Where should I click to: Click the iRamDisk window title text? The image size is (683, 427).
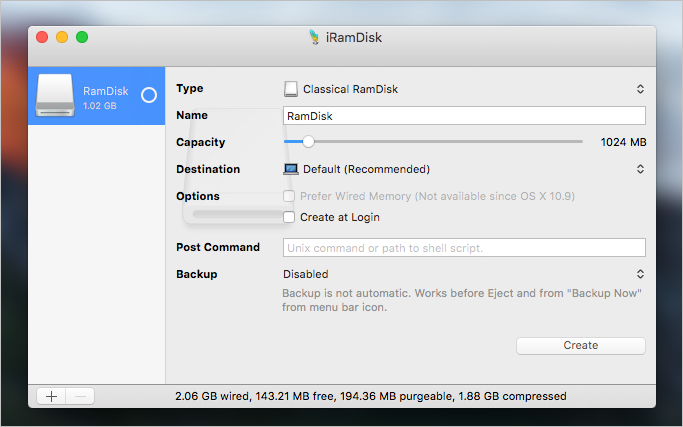pyautogui.click(x=354, y=37)
